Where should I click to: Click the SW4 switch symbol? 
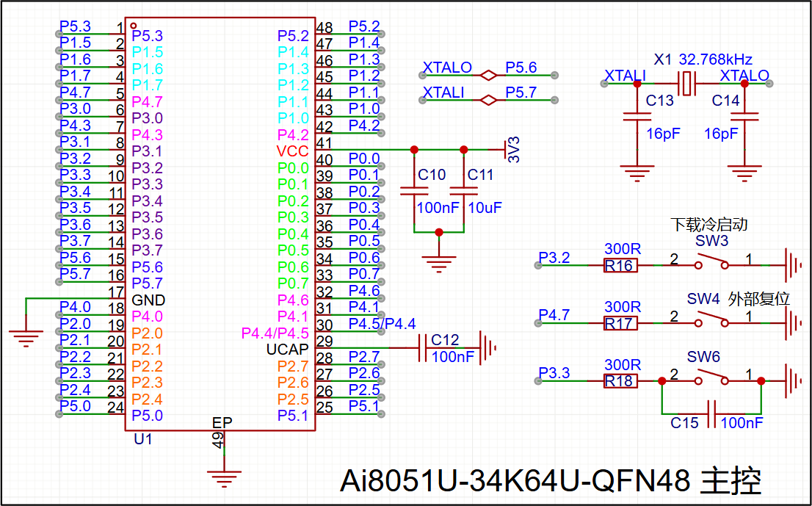pyautogui.click(x=712, y=319)
